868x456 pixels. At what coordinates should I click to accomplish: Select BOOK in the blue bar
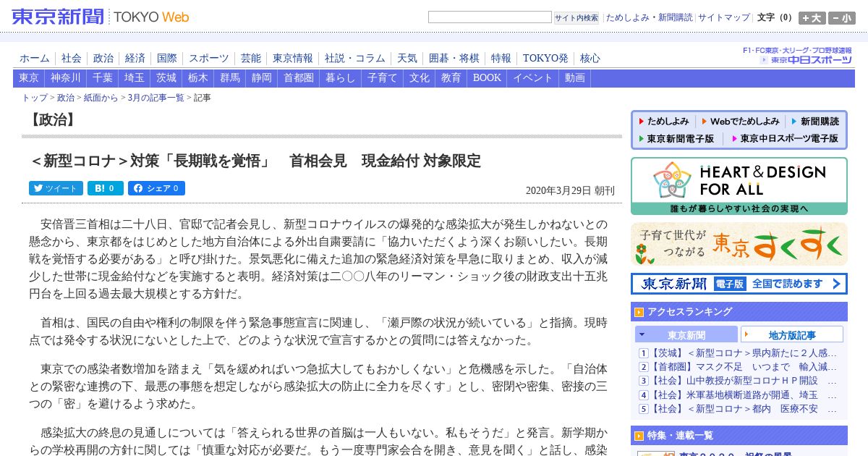(x=487, y=78)
